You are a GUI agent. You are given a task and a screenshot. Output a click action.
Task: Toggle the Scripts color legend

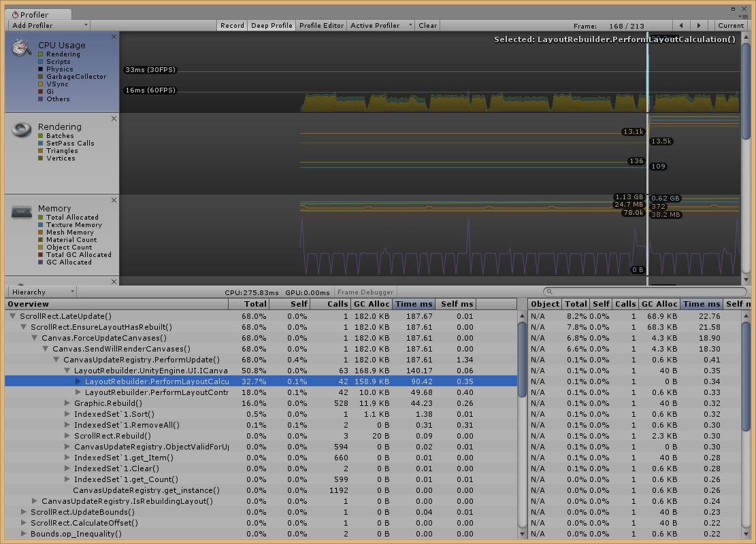point(41,62)
